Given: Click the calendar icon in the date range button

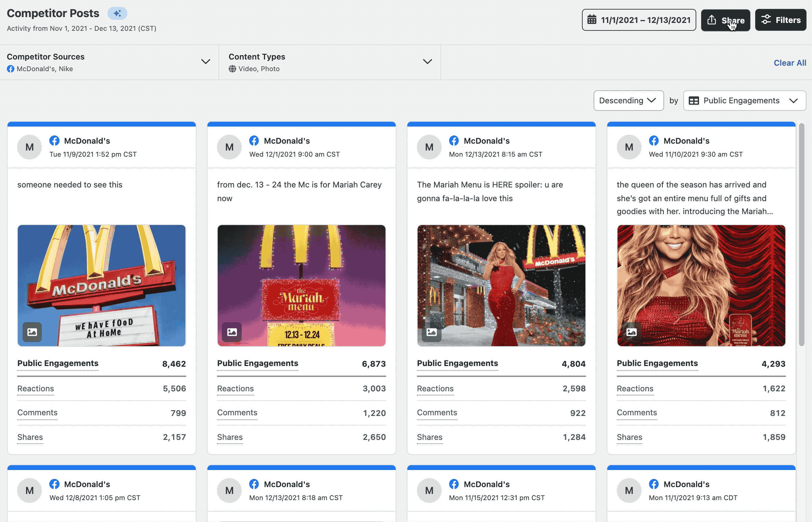Looking at the screenshot, I should pos(592,20).
